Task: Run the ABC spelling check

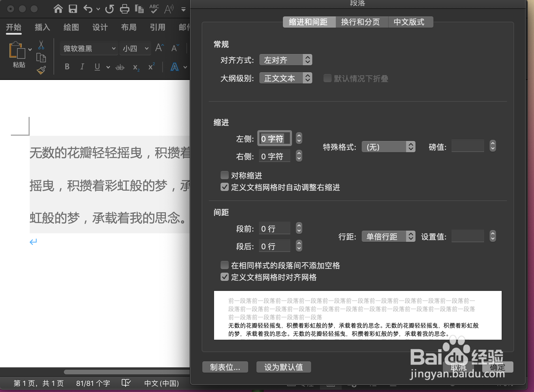Action: click(x=153, y=9)
